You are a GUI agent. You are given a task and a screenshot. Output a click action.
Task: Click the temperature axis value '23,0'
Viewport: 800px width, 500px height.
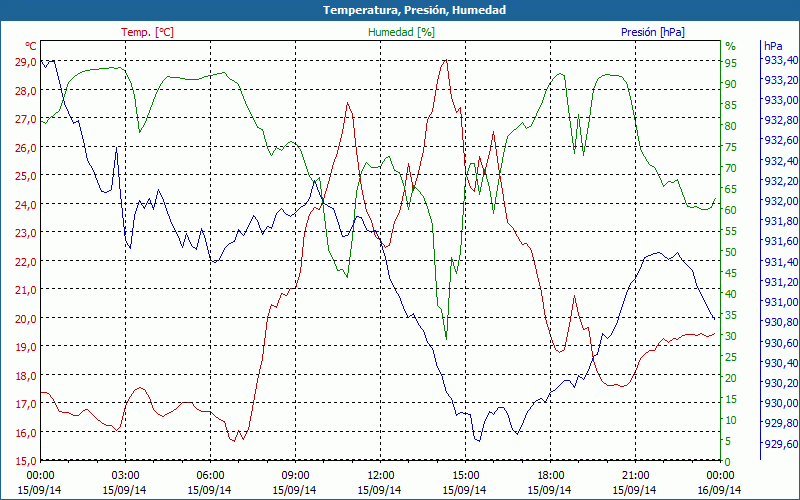27,233
